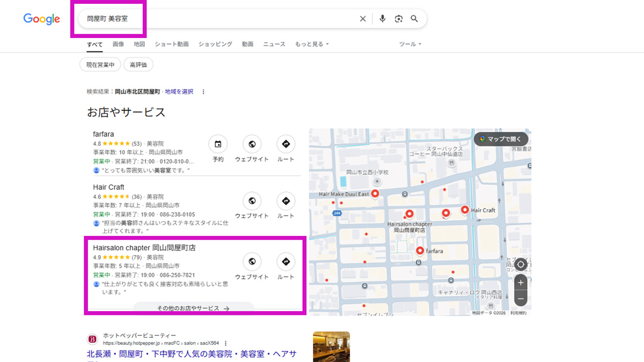Click Hair Craft rating 4.6 (36)
644x362 pixels.
[x=117, y=197]
